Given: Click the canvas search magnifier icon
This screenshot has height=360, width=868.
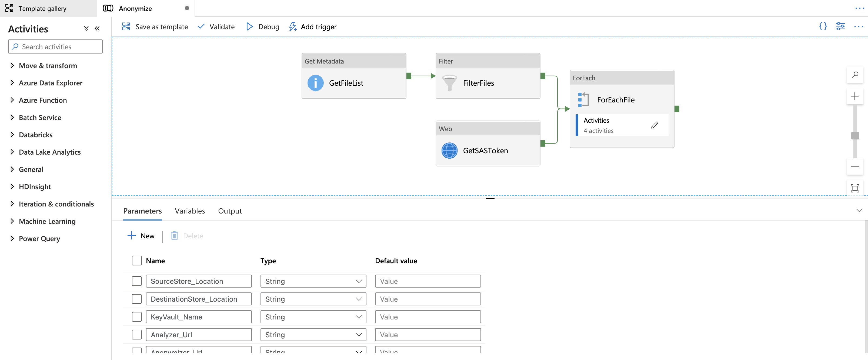Looking at the screenshot, I should click(855, 75).
